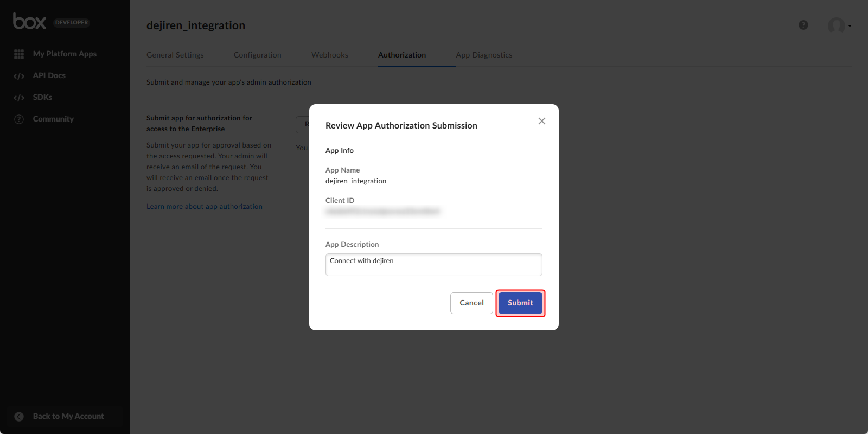Click the dialog title Review App Authorization Submission
This screenshot has width=868, height=434.
click(401, 125)
